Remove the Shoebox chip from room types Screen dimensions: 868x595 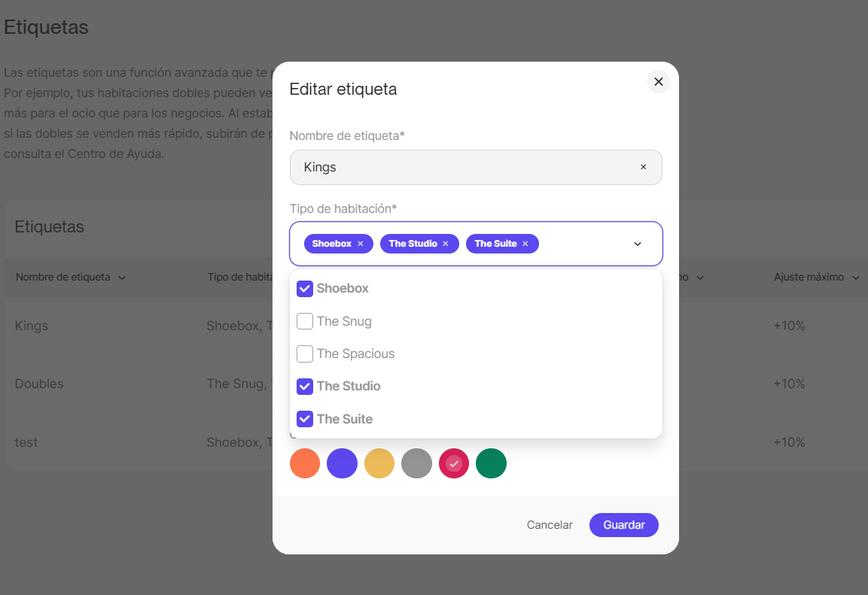point(361,244)
